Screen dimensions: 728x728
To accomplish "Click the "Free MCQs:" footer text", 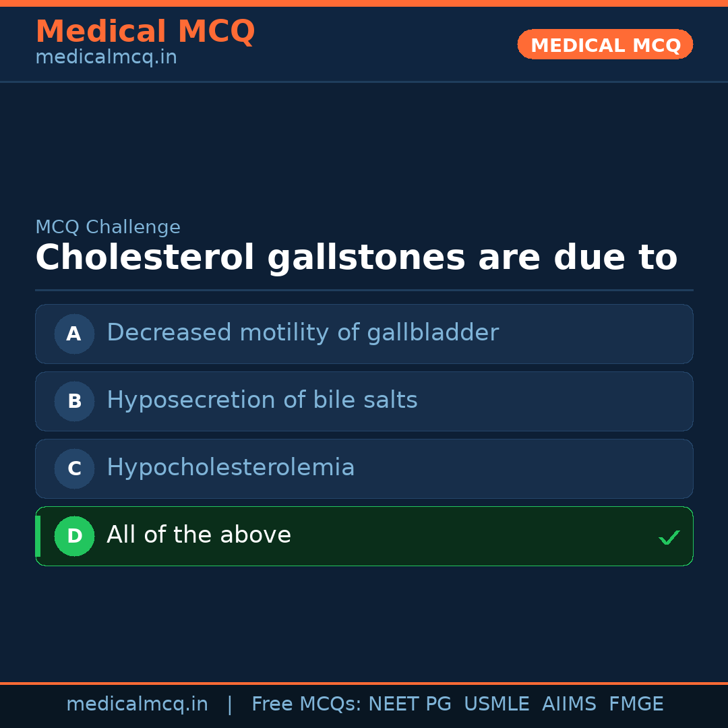I will [307, 704].
